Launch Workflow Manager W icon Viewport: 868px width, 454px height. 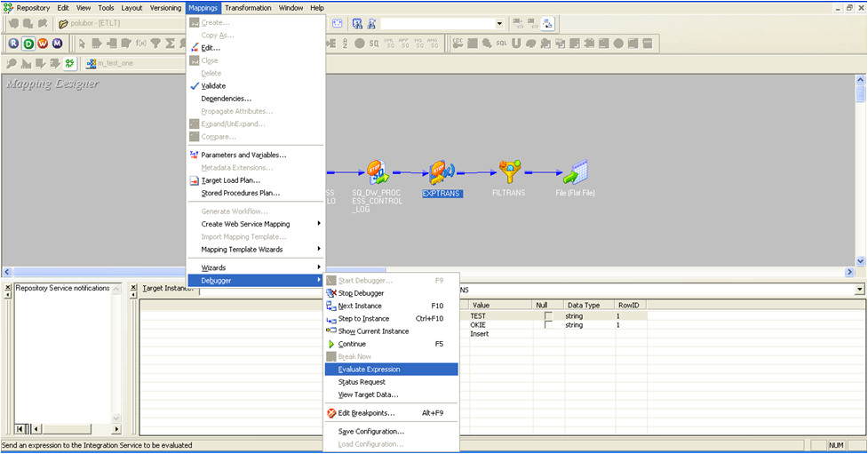tap(43, 44)
